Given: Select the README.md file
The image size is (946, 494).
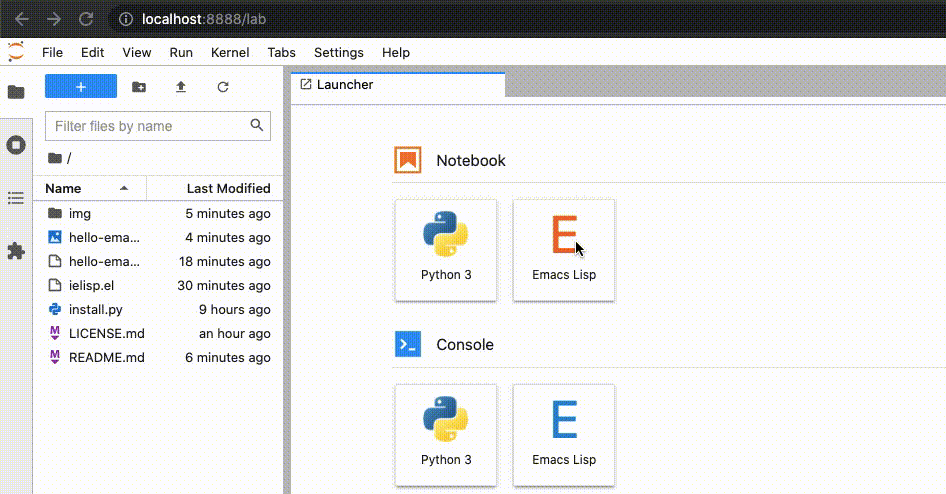Looking at the screenshot, I should pos(158,358).
